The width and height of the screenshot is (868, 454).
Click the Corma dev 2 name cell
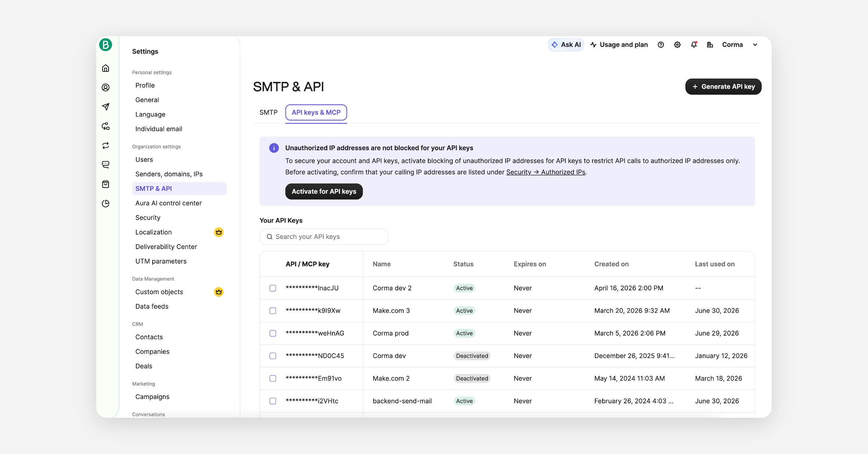click(x=392, y=288)
